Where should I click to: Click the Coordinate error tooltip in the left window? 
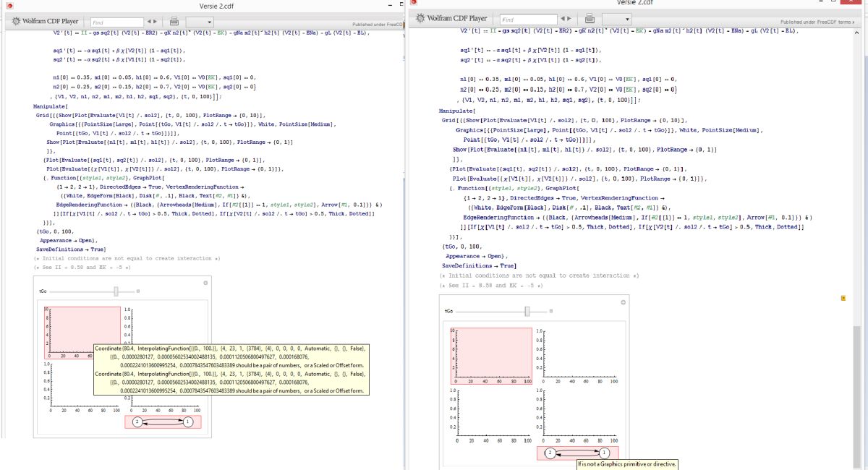231,369
